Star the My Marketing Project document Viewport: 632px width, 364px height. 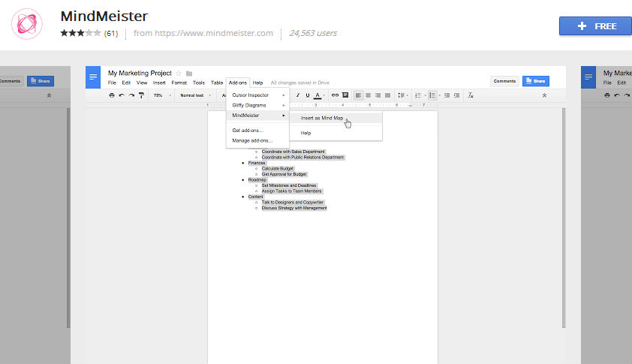[x=179, y=74]
